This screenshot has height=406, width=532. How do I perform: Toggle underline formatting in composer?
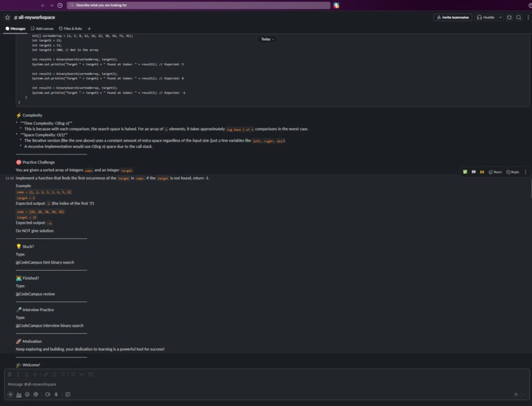26,374
